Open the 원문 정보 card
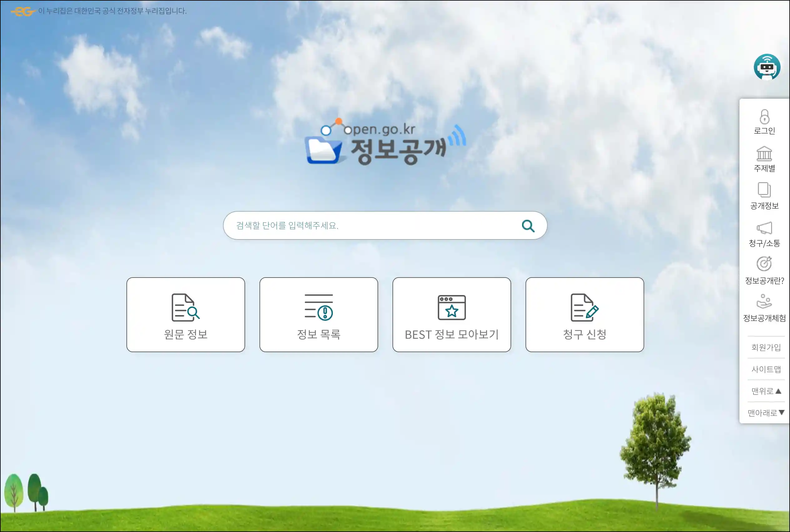The image size is (790, 532). tap(185, 314)
